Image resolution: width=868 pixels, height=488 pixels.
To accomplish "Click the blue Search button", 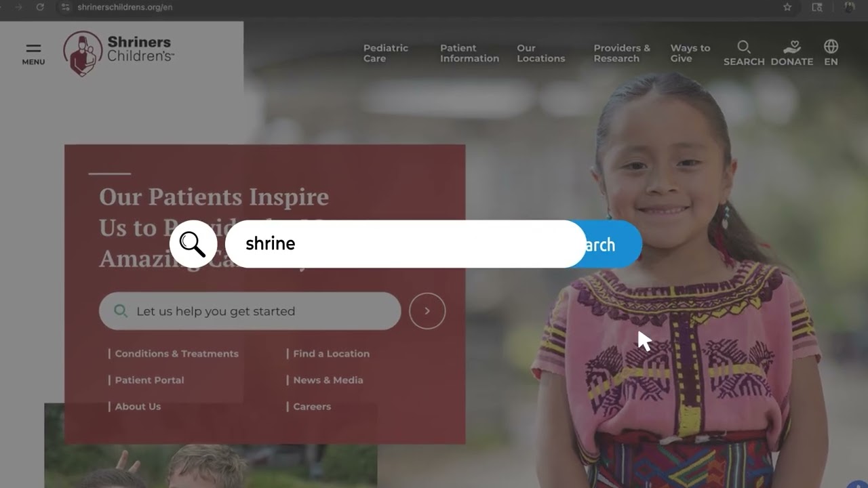I will [608, 244].
